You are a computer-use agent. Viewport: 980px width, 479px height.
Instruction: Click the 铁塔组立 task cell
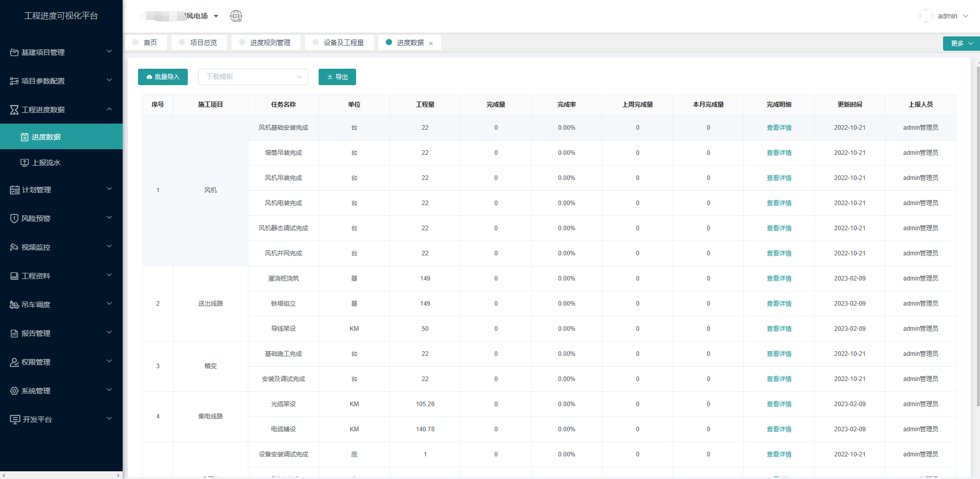(283, 304)
